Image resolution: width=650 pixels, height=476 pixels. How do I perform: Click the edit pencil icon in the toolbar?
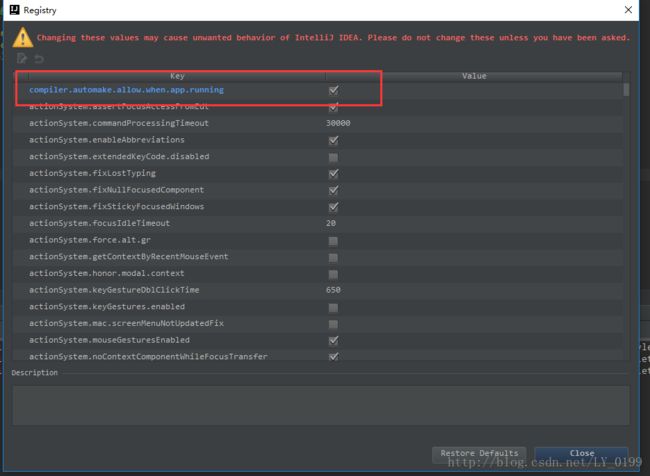(x=22, y=58)
